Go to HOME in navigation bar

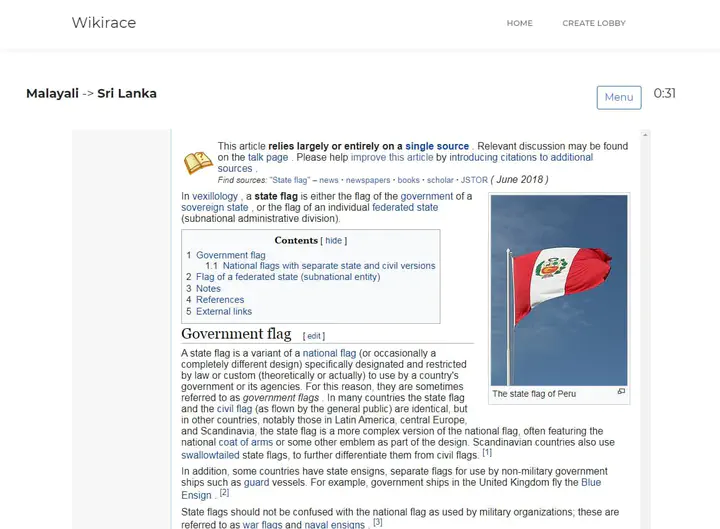coord(519,23)
